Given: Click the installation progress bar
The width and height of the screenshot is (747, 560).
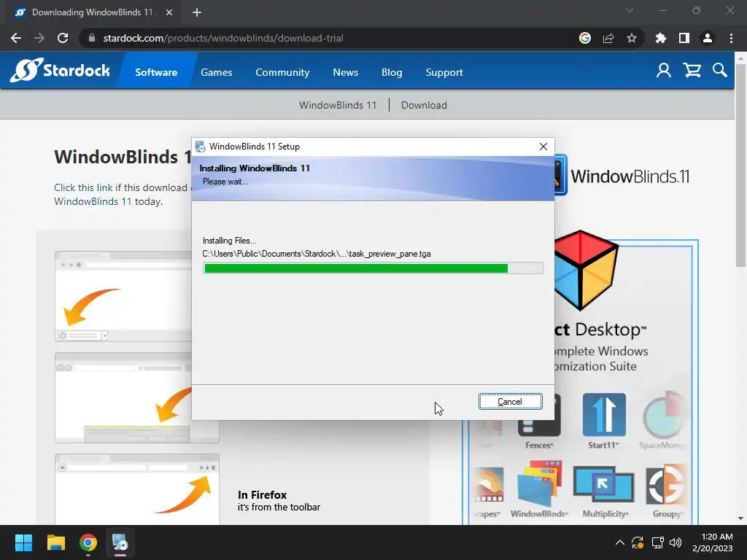Looking at the screenshot, I should pyautogui.click(x=373, y=268).
